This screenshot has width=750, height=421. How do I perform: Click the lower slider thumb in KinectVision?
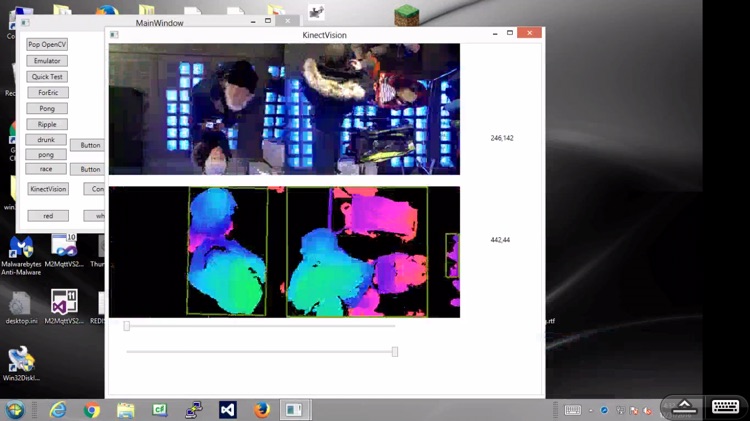[395, 352]
